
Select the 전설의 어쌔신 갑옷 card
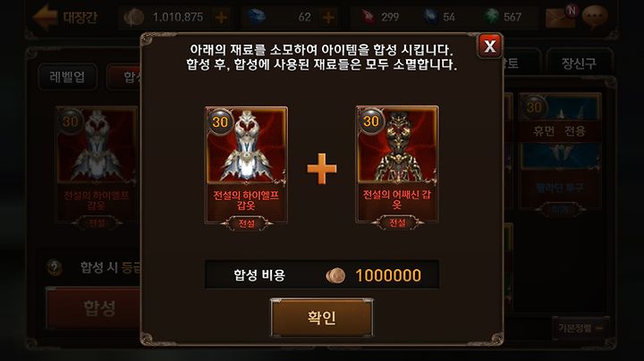pos(397,167)
